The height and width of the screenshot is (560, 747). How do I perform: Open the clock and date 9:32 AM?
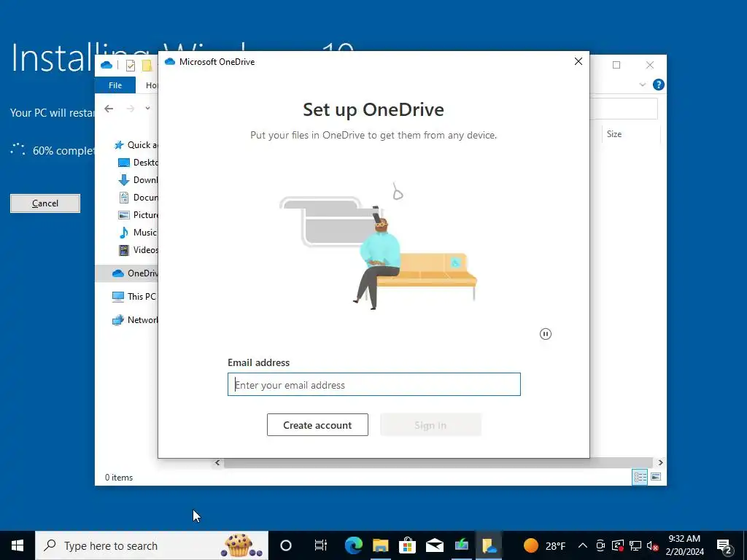684,545
